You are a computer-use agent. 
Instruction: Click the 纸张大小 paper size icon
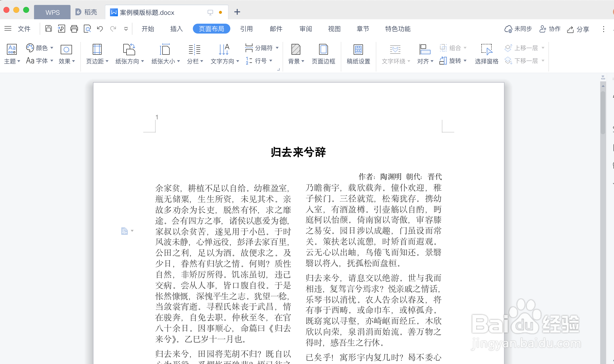[x=165, y=49]
